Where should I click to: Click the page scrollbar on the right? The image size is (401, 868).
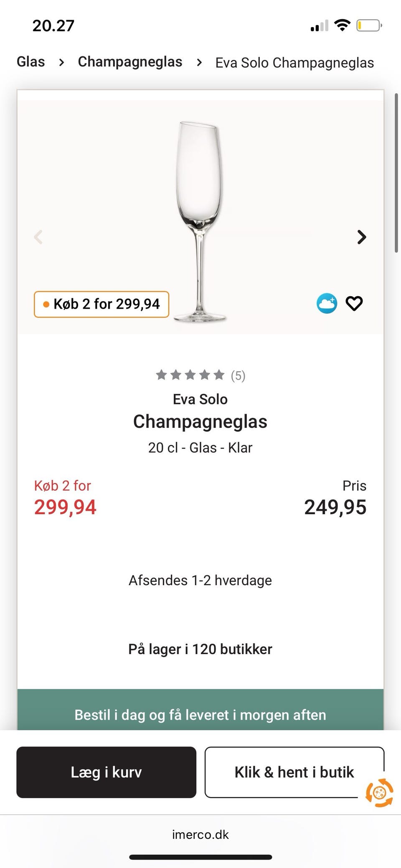(396, 173)
